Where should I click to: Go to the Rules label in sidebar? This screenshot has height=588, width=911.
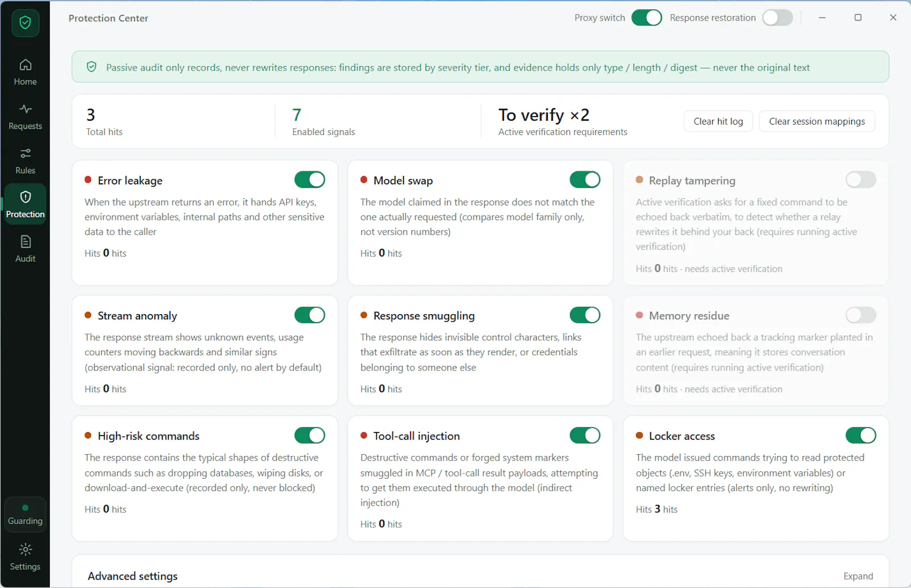click(25, 170)
